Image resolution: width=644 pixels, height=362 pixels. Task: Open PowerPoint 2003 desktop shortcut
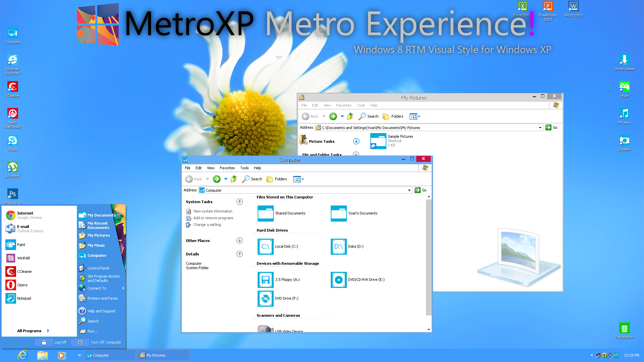pos(548,11)
